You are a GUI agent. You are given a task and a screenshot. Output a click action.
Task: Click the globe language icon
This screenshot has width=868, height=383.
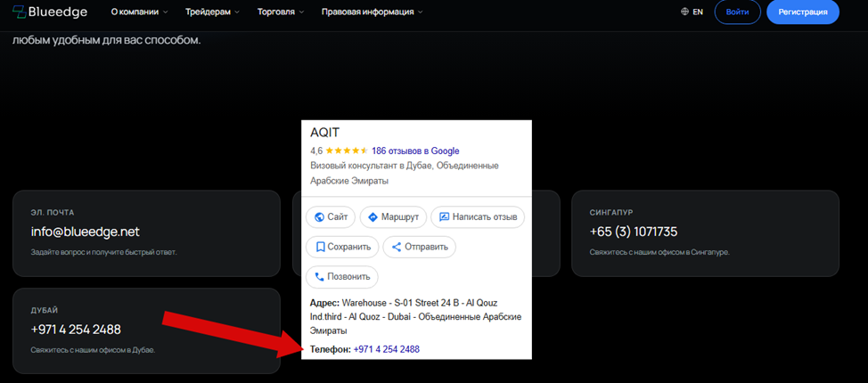pyautogui.click(x=684, y=12)
